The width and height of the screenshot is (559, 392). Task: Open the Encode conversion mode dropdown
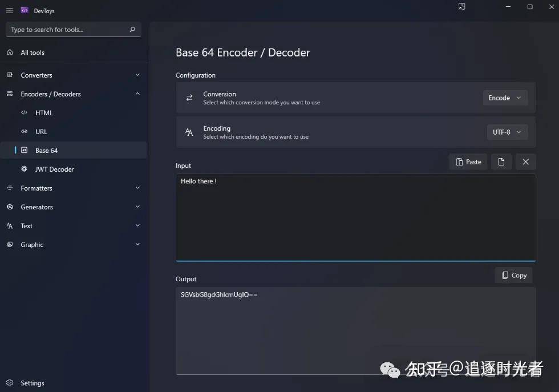[505, 98]
